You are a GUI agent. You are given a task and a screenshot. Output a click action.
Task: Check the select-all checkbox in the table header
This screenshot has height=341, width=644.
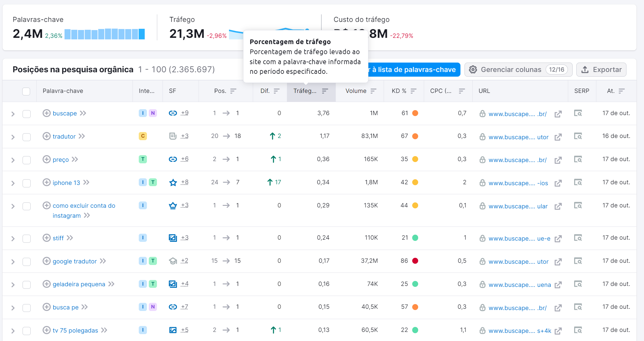tap(27, 91)
